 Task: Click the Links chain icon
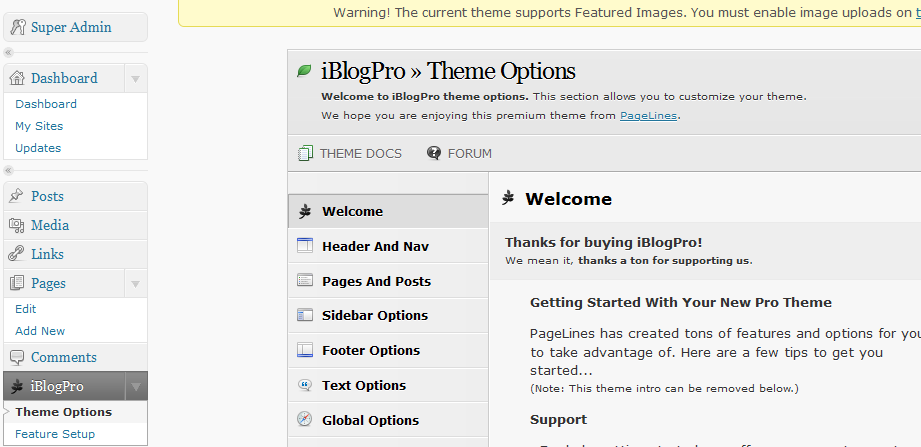click(x=16, y=254)
